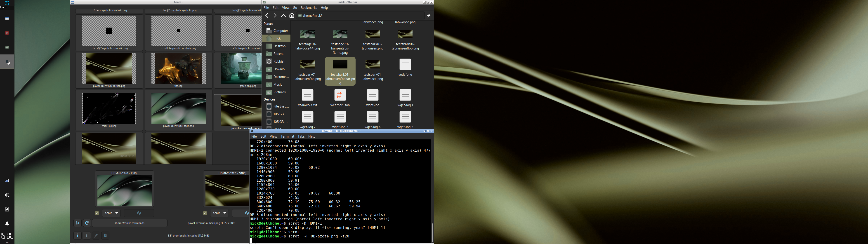Click the HDMI-1 flip image button
The image size is (868, 244).
139,213
